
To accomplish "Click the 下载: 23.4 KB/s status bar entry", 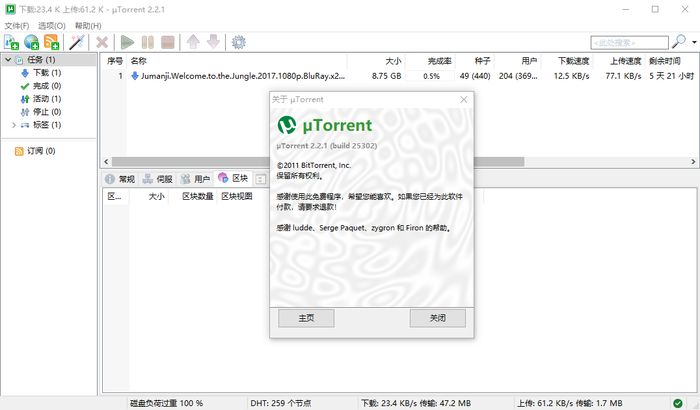I will click(x=416, y=403).
